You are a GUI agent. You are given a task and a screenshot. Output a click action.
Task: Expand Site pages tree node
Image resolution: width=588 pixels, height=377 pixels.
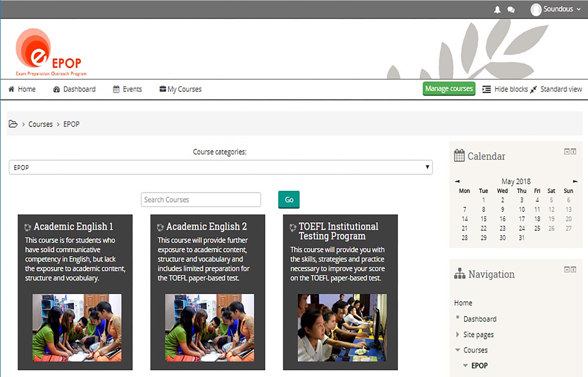tap(458, 335)
